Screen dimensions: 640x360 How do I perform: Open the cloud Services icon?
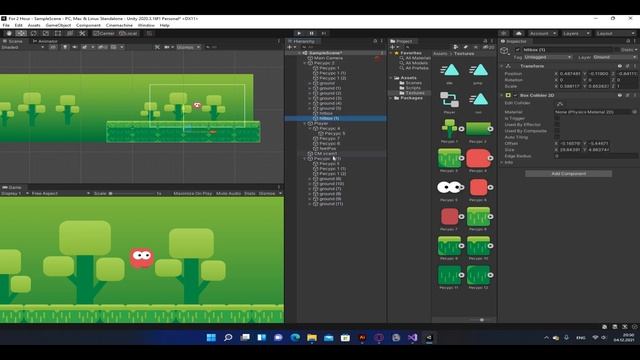tap(519, 33)
